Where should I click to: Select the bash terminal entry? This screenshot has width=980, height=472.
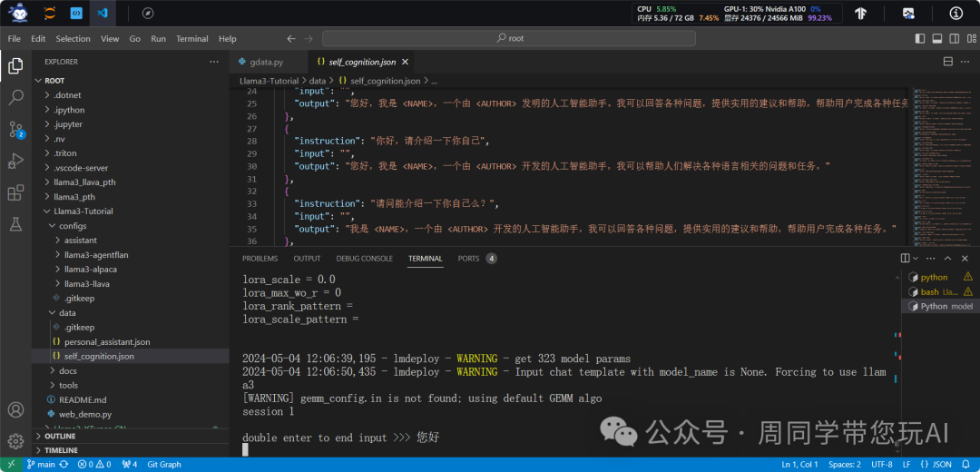(x=939, y=291)
